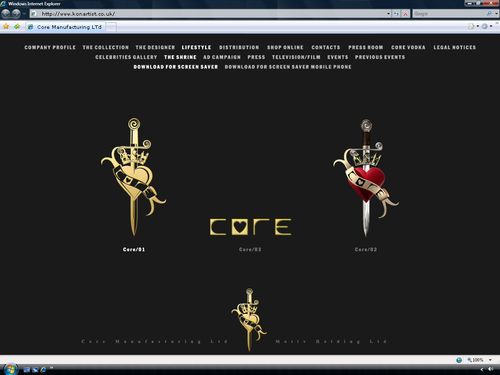Screen dimensions: 500x375
Task: Click the Page icon in command bar
Action: (471, 26)
